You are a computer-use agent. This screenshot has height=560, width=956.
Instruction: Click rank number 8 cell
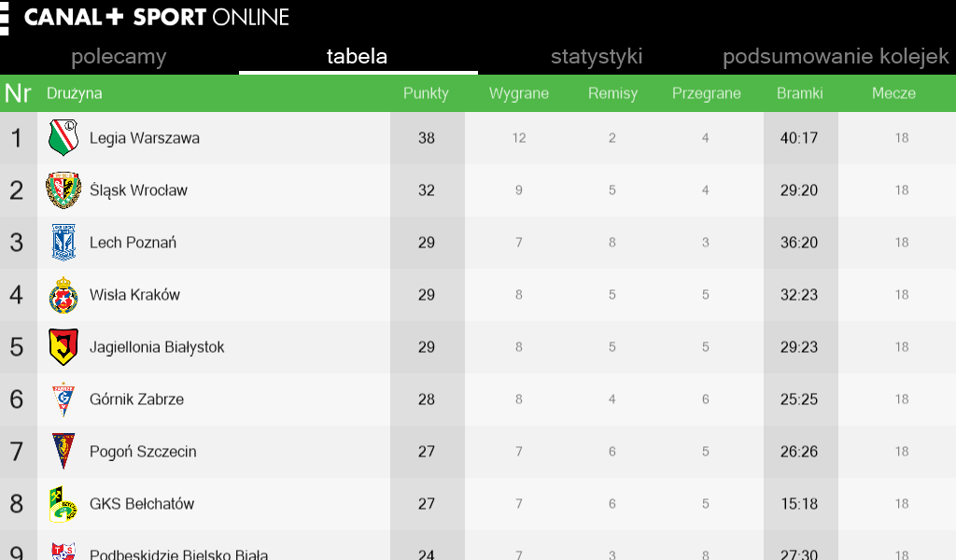17,504
